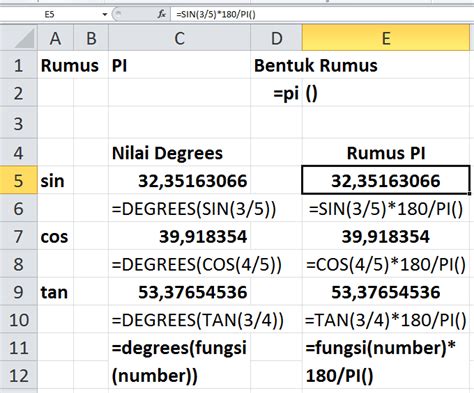Click 39,918354 in column C

[179, 236]
